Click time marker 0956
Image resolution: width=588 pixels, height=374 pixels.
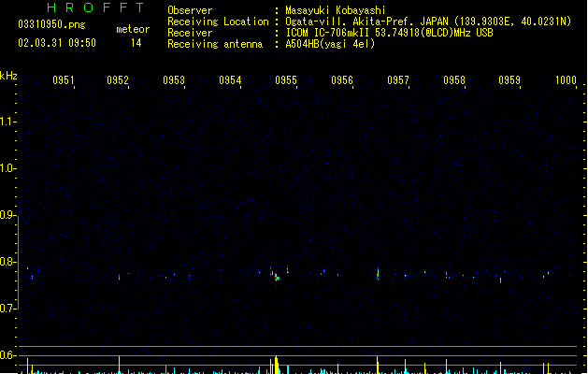click(x=342, y=80)
